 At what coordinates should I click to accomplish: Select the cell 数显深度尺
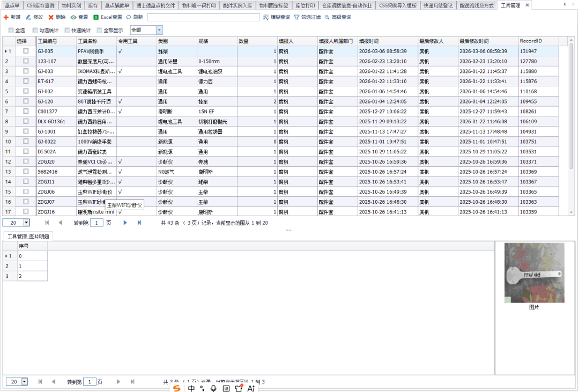pyautogui.click(x=96, y=61)
